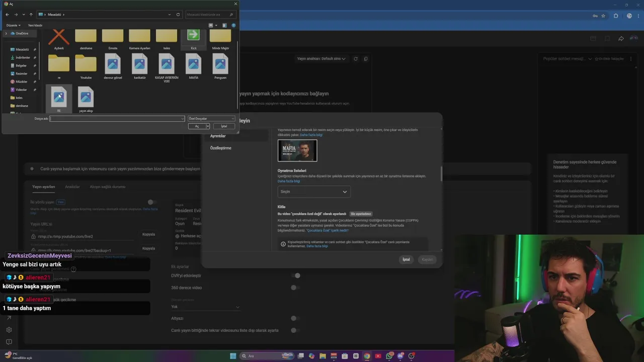Expand the OneDrive tree node
The width and height of the screenshot is (644, 362).
pyautogui.click(x=6, y=33)
